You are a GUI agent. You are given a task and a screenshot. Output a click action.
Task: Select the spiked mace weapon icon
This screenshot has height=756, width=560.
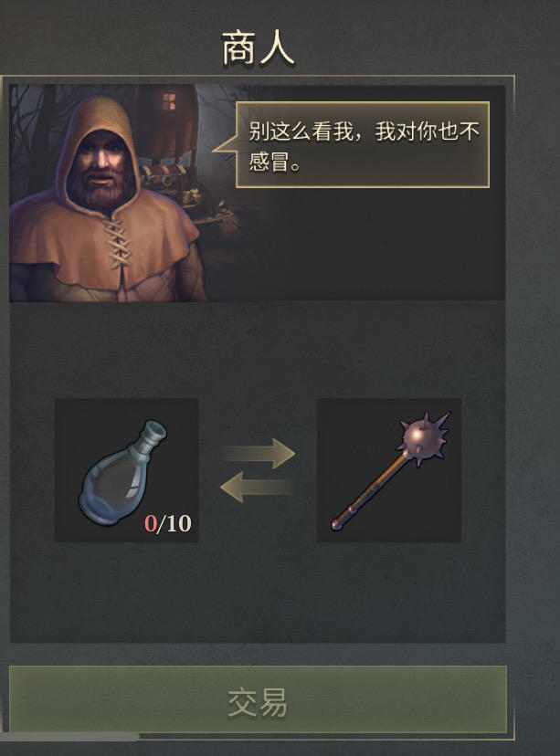click(x=389, y=470)
